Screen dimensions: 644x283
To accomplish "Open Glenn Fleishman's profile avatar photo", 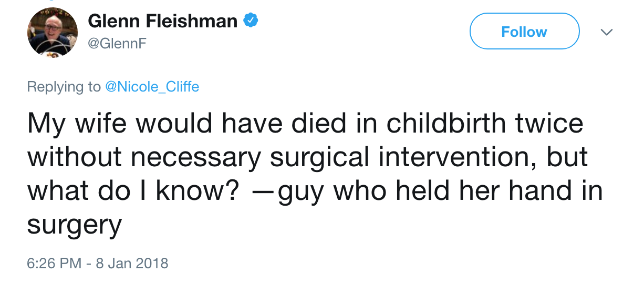I will click(52, 33).
